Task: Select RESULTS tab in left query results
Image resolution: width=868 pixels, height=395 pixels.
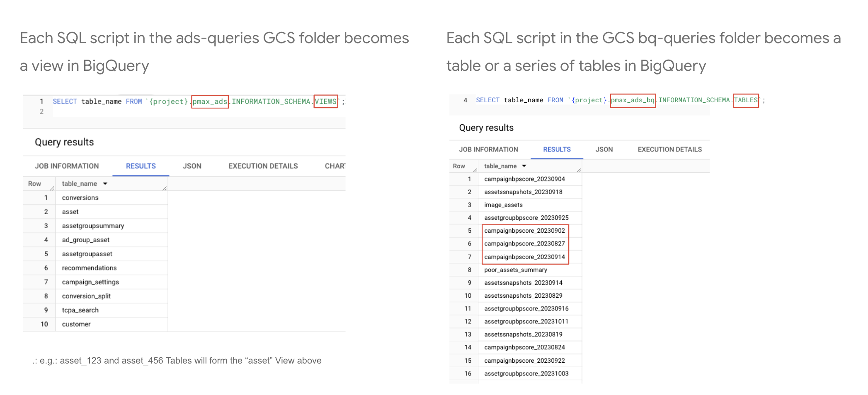Action: [x=141, y=166]
